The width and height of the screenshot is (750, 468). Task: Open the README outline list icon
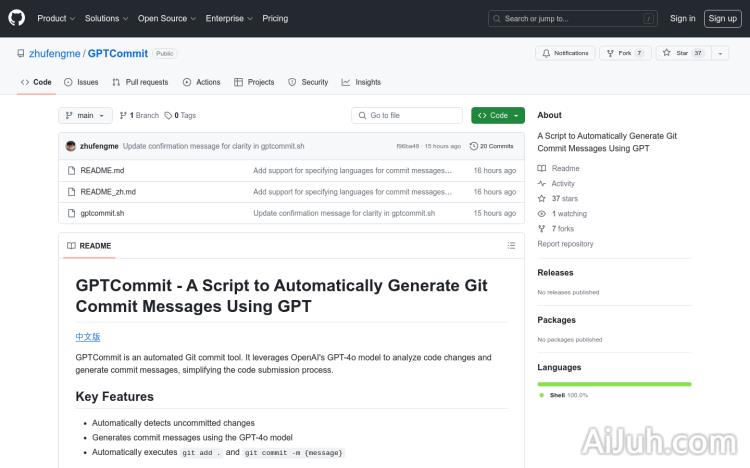pos(511,245)
